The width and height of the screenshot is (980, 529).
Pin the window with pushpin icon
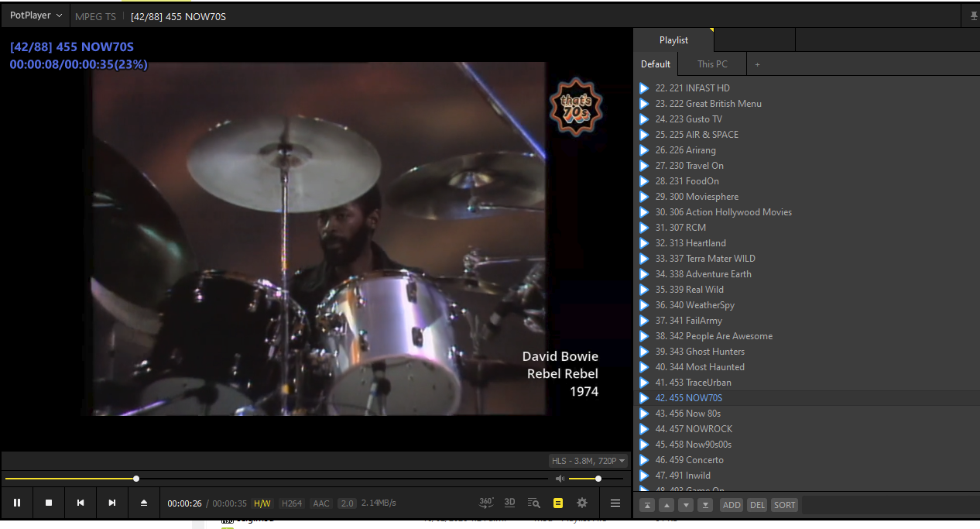point(974,16)
